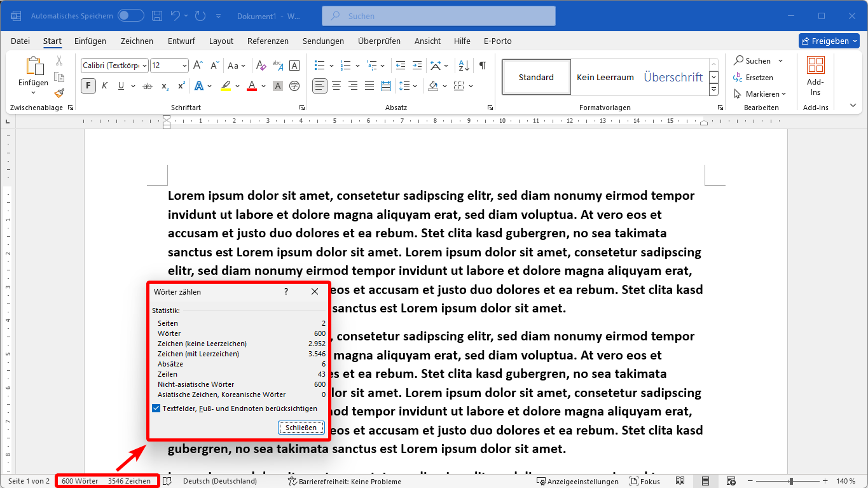This screenshot has height=488, width=868.
Task: Click the strikethrough text icon
Action: tap(148, 86)
